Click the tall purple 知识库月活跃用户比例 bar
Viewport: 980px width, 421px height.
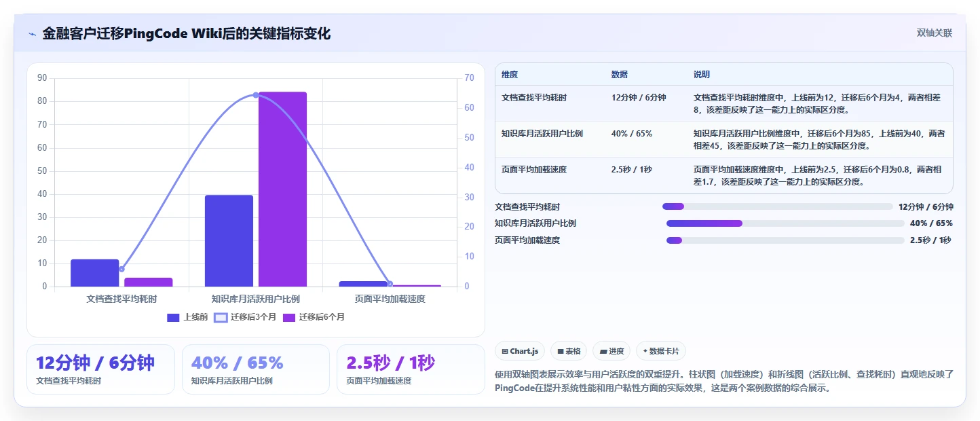pos(282,189)
